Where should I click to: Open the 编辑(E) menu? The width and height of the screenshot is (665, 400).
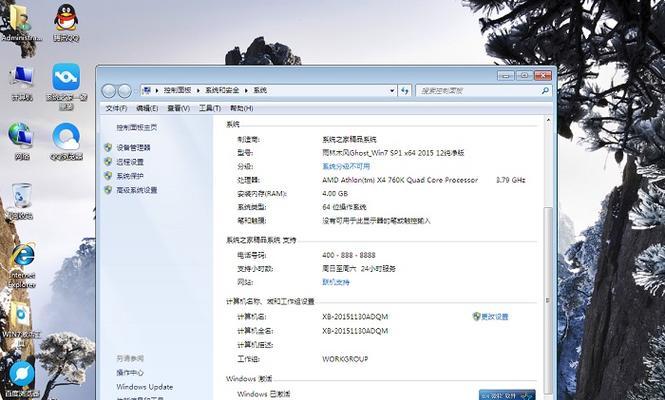point(147,108)
